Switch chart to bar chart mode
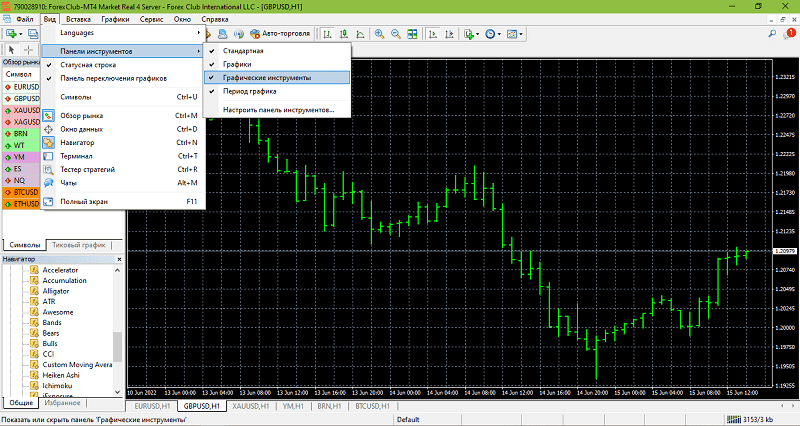 pos(327,34)
